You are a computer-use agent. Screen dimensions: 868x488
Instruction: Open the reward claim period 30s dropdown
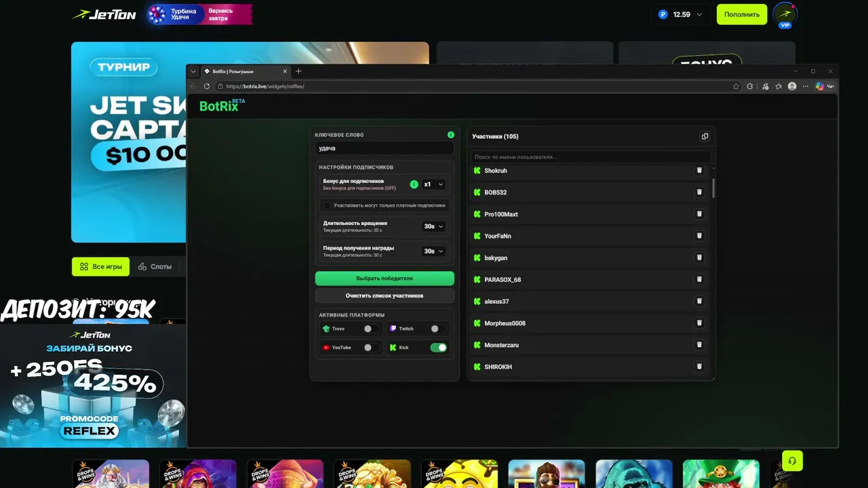pyautogui.click(x=434, y=251)
